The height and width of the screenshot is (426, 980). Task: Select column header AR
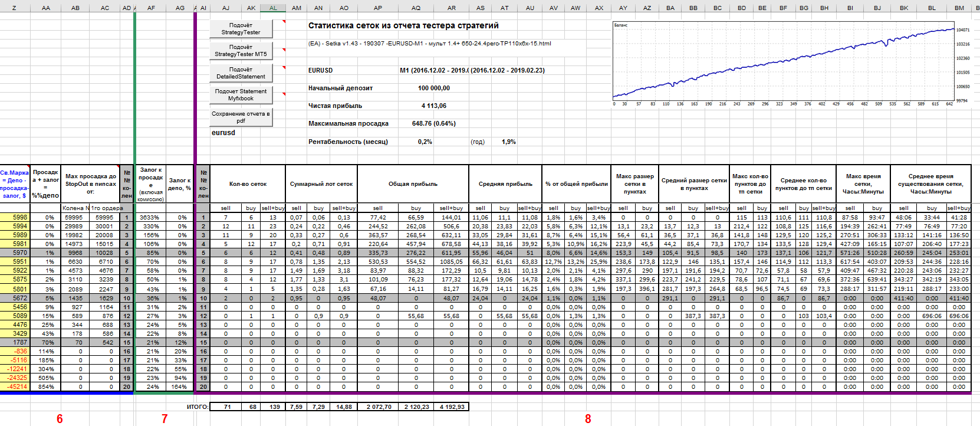click(x=452, y=8)
